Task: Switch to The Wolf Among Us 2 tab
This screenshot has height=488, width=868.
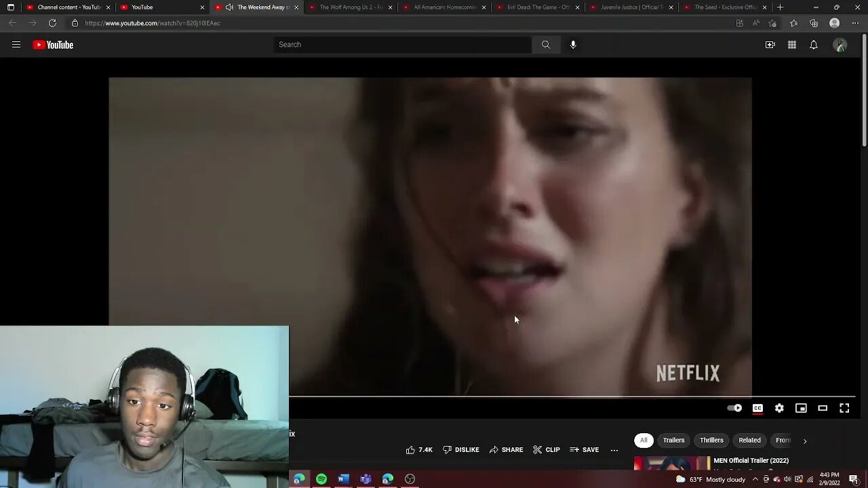Action: click(349, 7)
